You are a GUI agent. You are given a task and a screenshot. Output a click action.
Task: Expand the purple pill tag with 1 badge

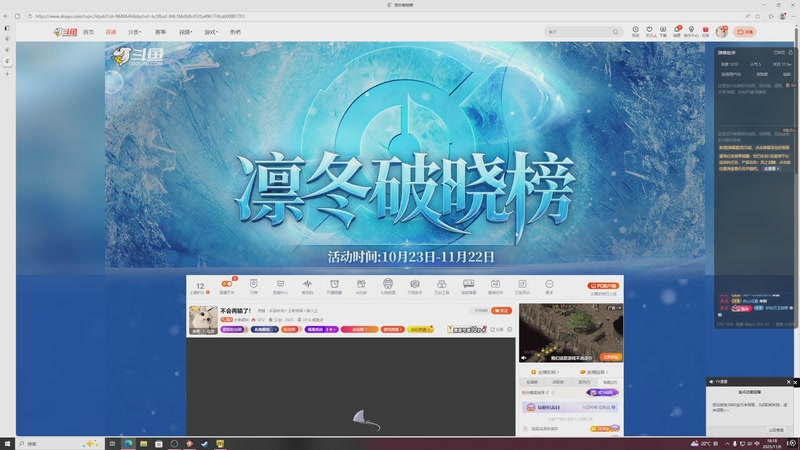pyautogui.click(x=321, y=330)
